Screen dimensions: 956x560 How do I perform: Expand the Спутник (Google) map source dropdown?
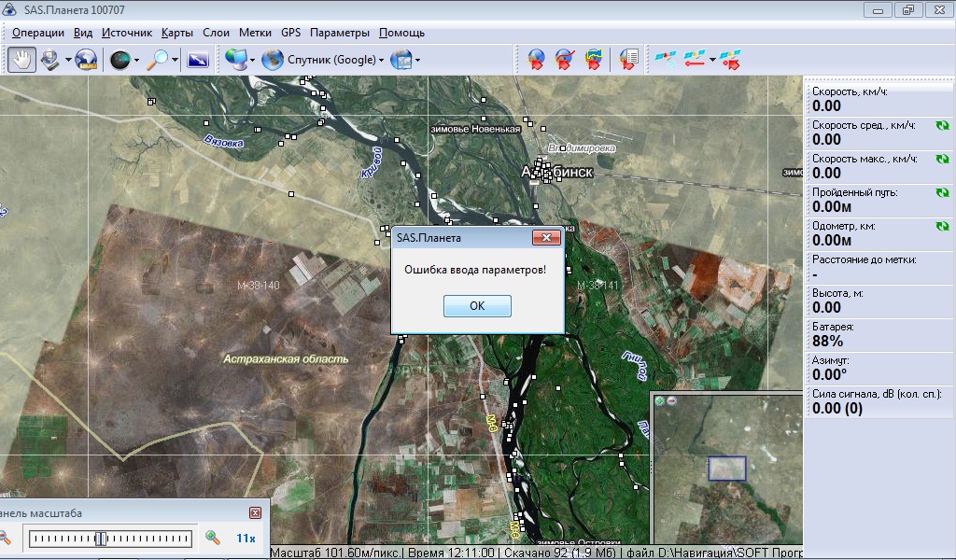pos(381,61)
